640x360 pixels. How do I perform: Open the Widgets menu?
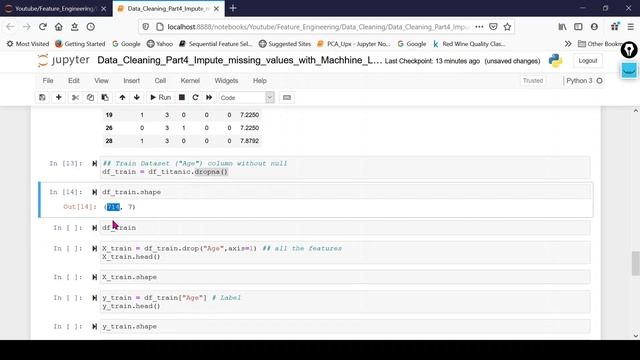click(226, 81)
